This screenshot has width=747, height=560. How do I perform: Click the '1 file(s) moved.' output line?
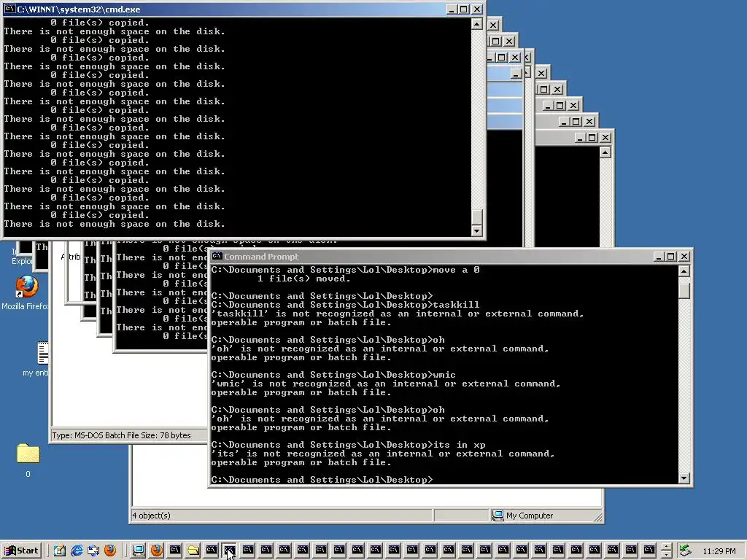304,279
